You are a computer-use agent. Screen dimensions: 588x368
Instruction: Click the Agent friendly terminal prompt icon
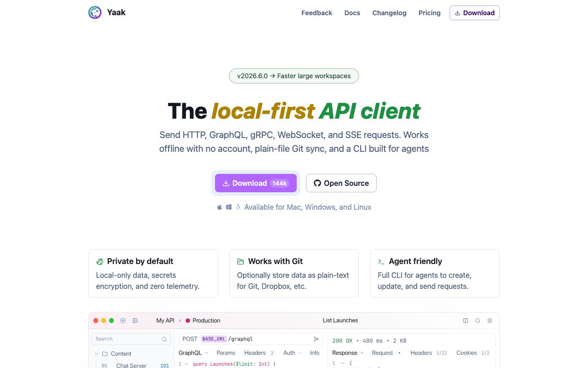[381, 261]
